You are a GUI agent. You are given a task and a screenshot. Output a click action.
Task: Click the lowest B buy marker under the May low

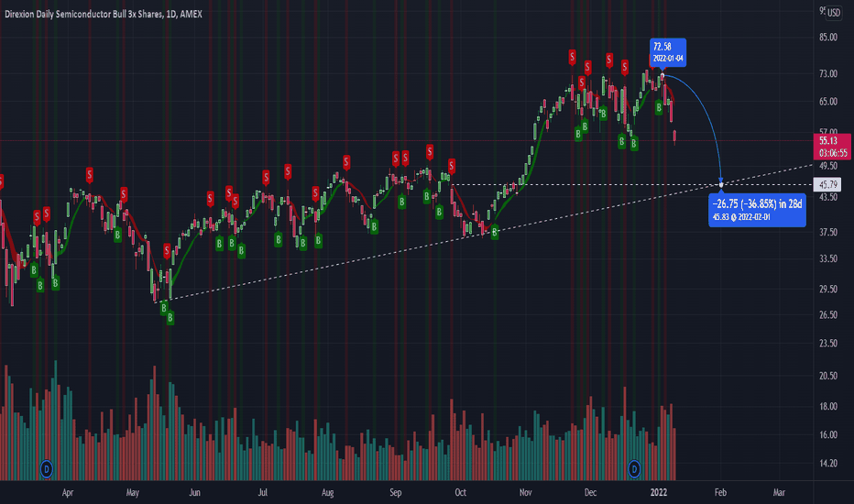coord(170,317)
